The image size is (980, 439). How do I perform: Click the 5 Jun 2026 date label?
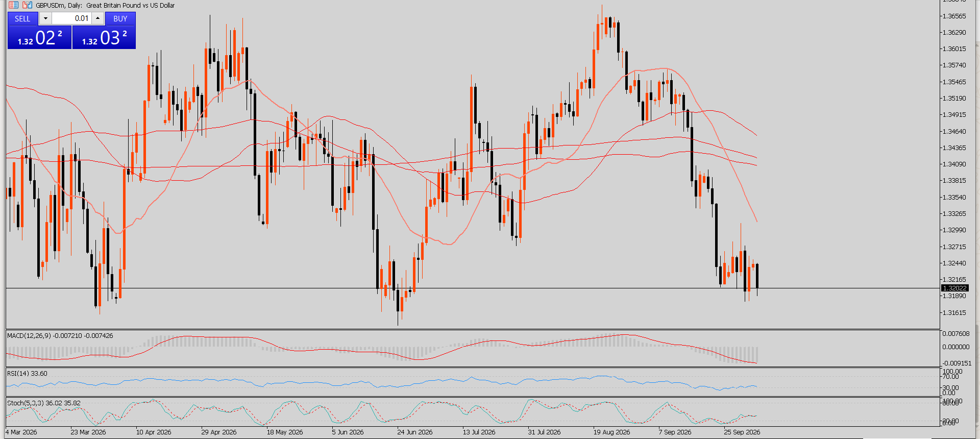coord(348,432)
